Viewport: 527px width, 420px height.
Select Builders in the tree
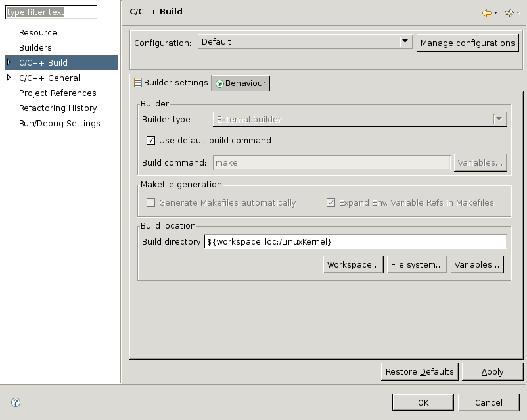click(x=35, y=47)
